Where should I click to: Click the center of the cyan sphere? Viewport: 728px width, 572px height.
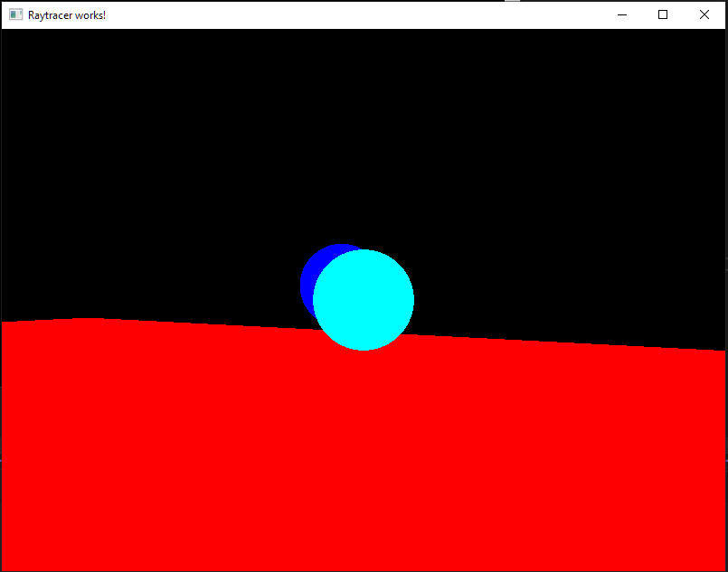(x=364, y=300)
